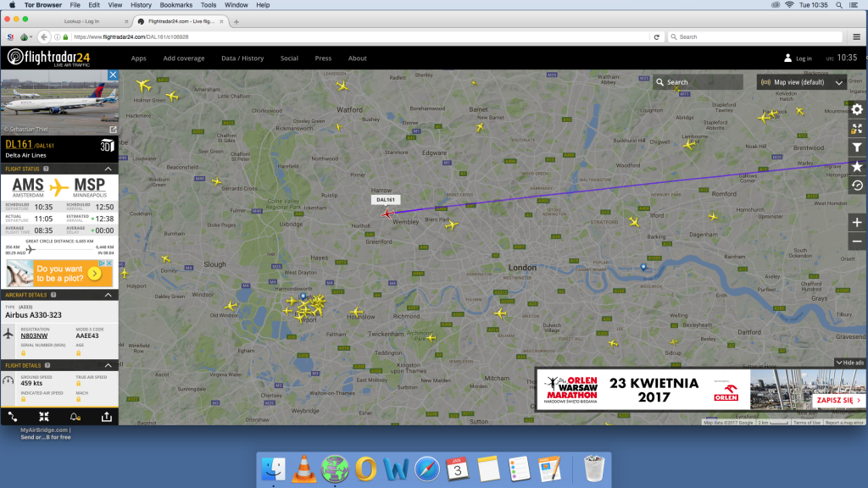This screenshot has width=868, height=488.
Task: Click the browser back arrow button
Action: click(x=44, y=37)
